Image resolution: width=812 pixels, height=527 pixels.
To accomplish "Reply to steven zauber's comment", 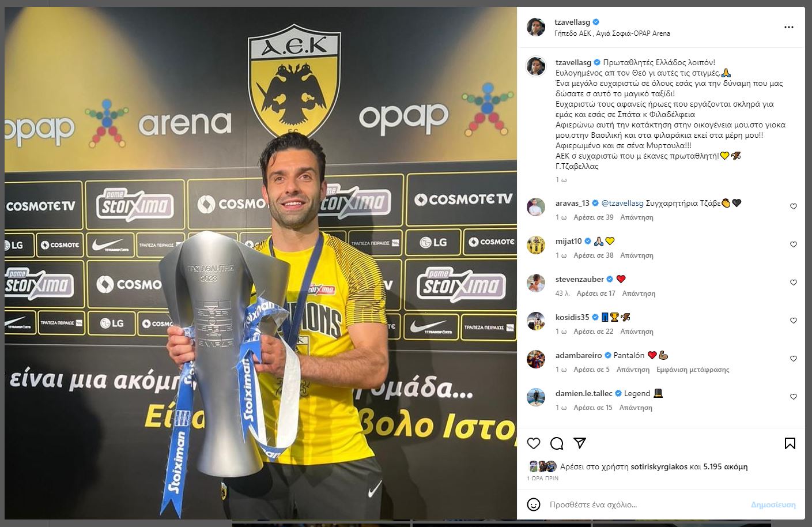I will (x=639, y=293).
